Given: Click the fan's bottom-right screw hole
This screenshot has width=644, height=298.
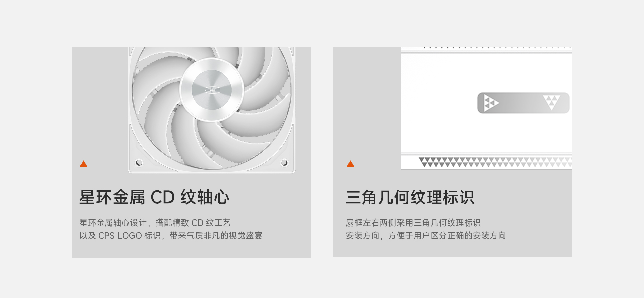Looking at the screenshot, I should pos(284,163).
